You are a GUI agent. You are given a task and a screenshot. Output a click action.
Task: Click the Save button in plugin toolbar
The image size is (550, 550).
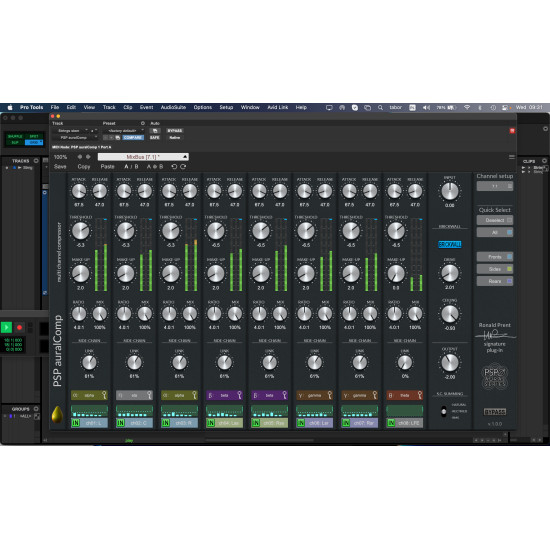pyautogui.click(x=60, y=167)
